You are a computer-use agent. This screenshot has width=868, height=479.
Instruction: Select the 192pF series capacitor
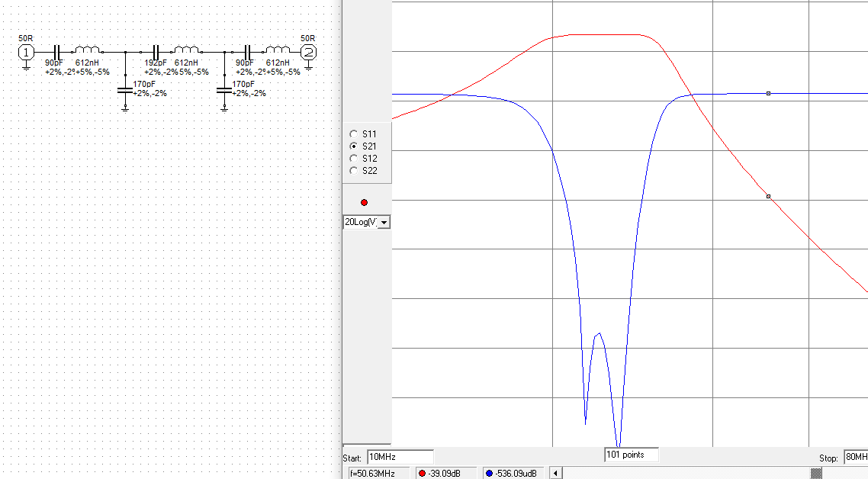pyautogui.click(x=156, y=52)
